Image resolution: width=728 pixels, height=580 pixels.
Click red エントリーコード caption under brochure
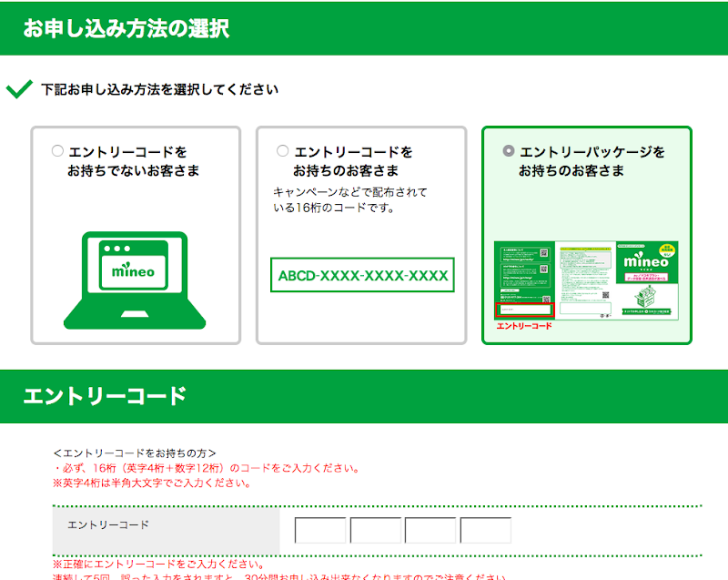point(524,326)
